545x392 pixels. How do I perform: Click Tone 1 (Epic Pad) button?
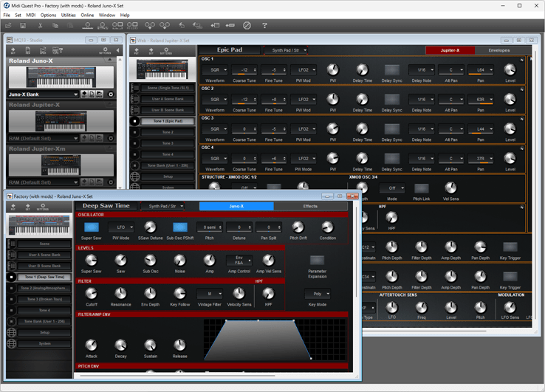tap(168, 121)
